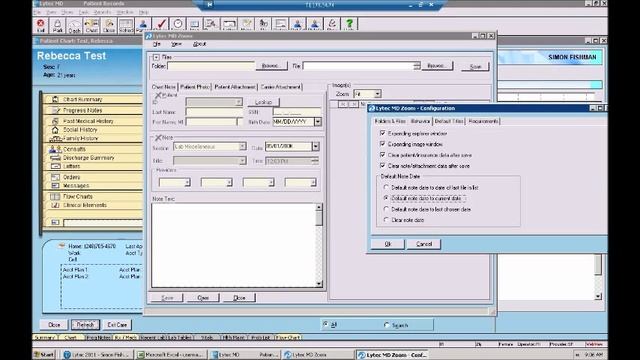640x360 pixels.
Task: Open the image Zoom level dropdown
Action: point(378,94)
